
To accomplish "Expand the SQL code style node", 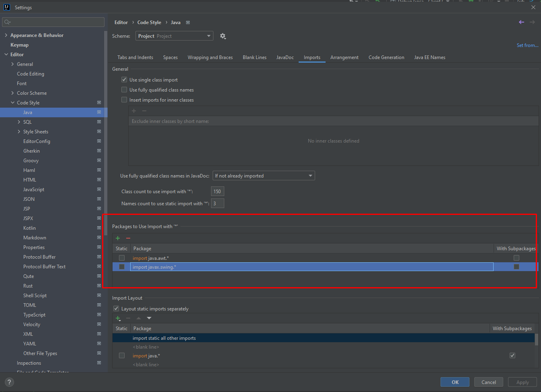I will tap(19, 122).
